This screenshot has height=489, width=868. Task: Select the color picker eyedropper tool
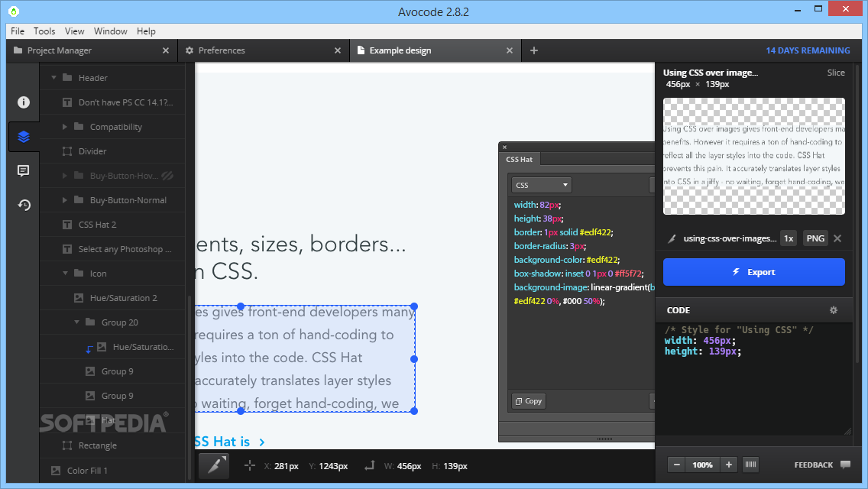214,466
